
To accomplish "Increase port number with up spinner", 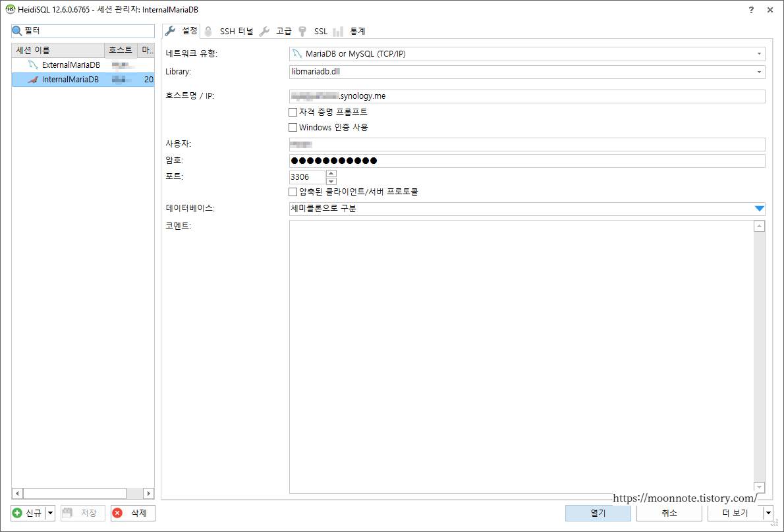I will (x=331, y=173).
